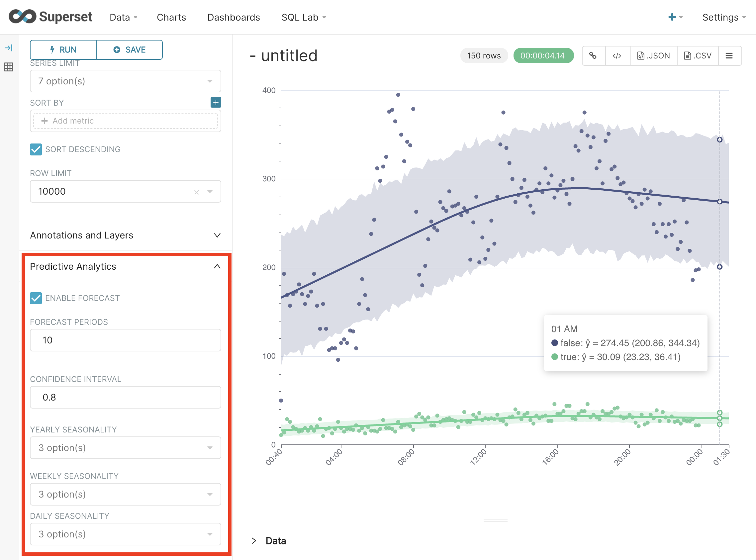
Task: Copy the permalink using the link icon
Action: click(594, 55)
